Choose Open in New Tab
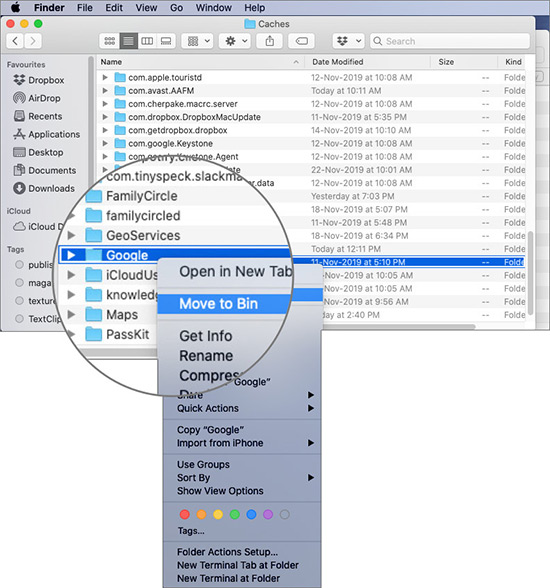Image resolution: width=550 pixels, height=588 pixels. click(235, 271)
